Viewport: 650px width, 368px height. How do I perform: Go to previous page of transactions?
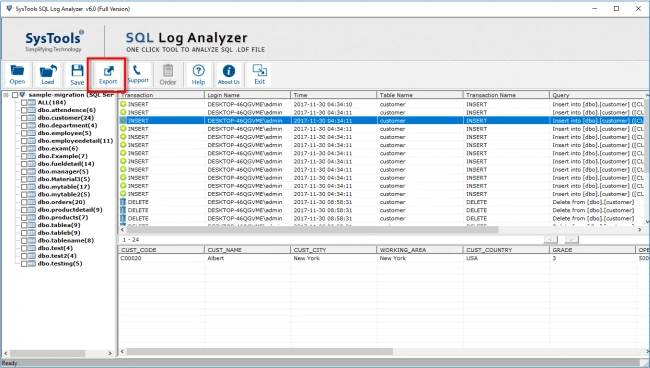551,240
